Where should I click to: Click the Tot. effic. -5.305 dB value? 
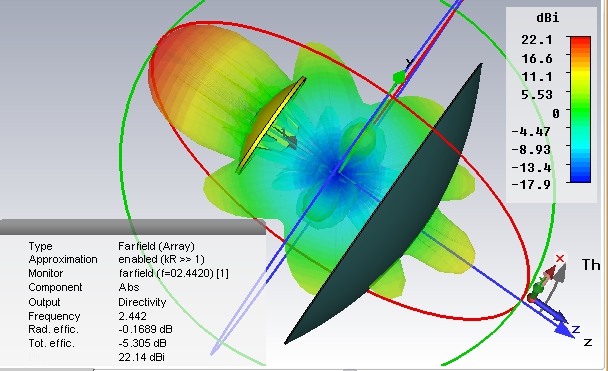(142, 343)
